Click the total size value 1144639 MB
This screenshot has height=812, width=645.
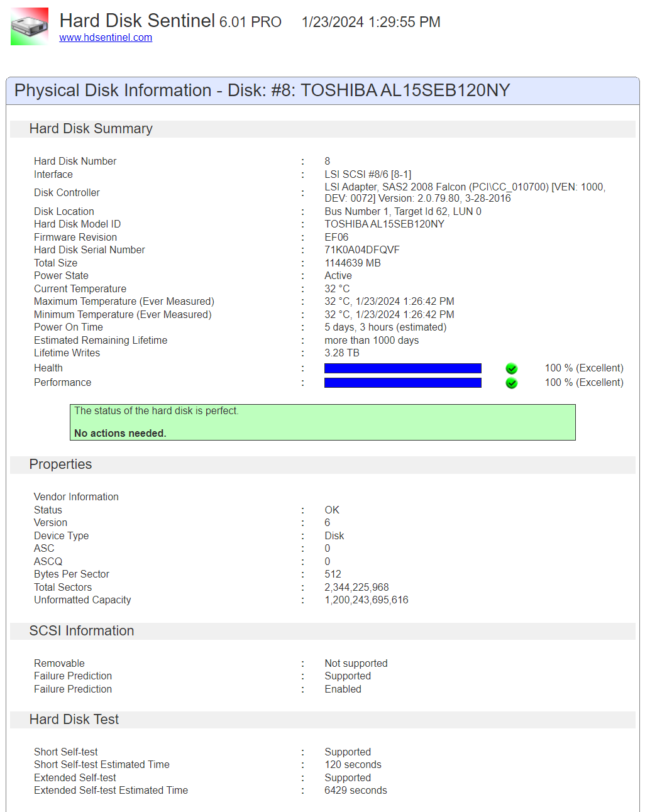click(353, 263)
